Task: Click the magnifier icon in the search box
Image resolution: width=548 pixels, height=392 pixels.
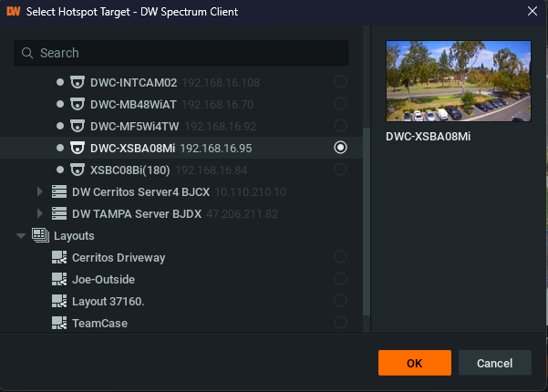Action: 27,53
